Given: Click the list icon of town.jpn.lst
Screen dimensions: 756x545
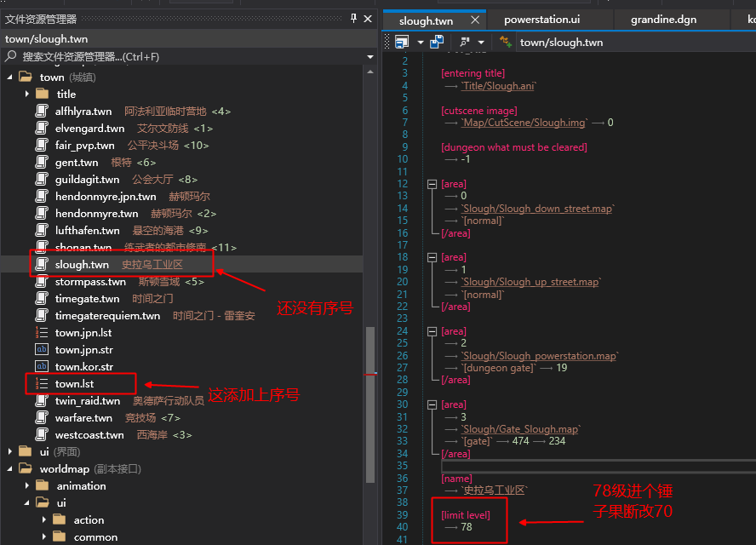Looking at the screenshot, I should point(42,332).
